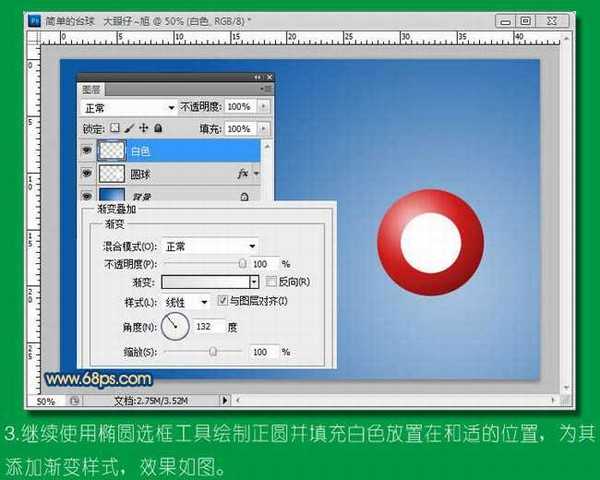This screenshot has width=600, height=480.
Task: Hide the 白色 layer using eye icon
Action: (86, 151)
